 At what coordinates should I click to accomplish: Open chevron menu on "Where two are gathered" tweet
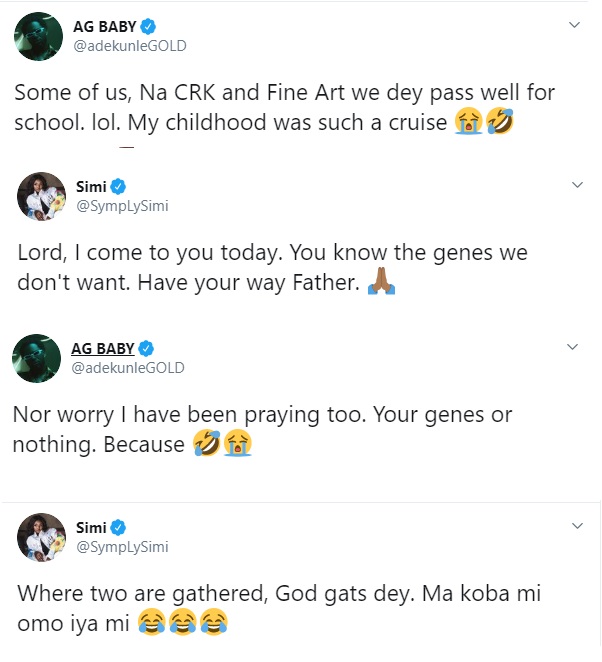pos(576,525)
